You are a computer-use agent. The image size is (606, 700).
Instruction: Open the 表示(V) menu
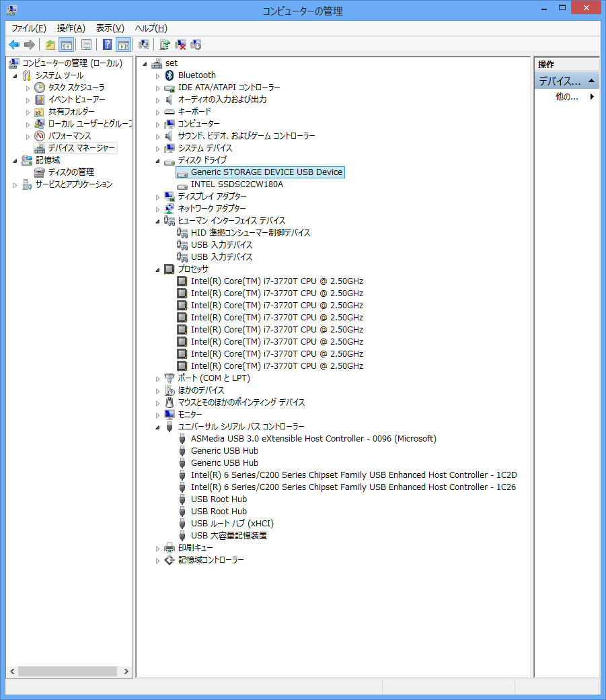tap(110, 28)
